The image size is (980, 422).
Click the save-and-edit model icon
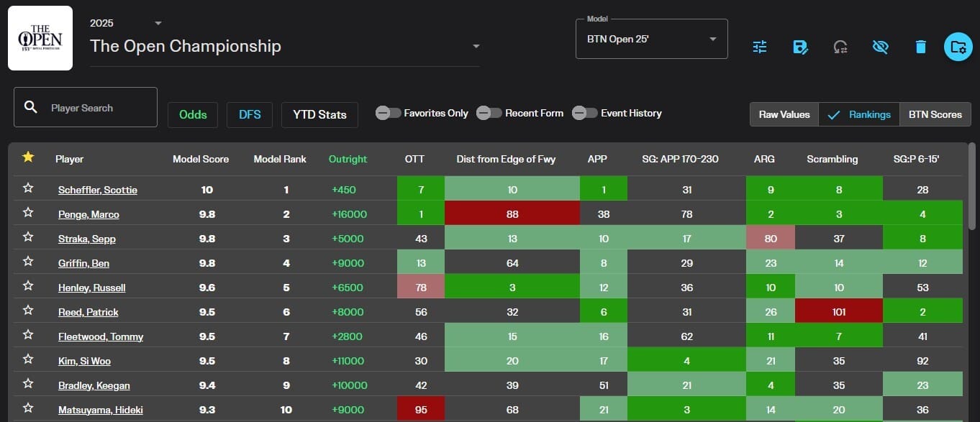(800, 47)
